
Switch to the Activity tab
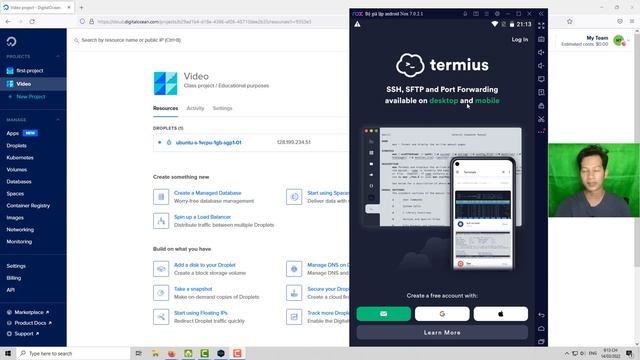tap(195, 108)
